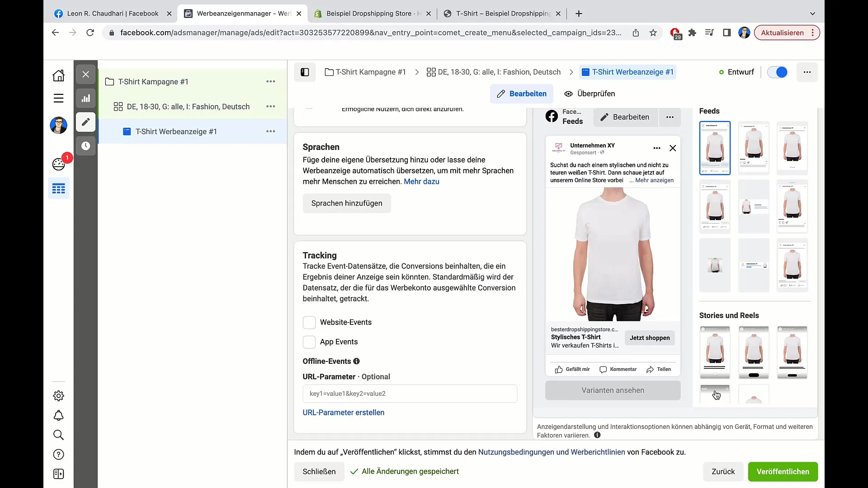Click the grid/table icon at bottom of sidebar
The height and width of the screenshot is (488, 868).
pos(59,189)
